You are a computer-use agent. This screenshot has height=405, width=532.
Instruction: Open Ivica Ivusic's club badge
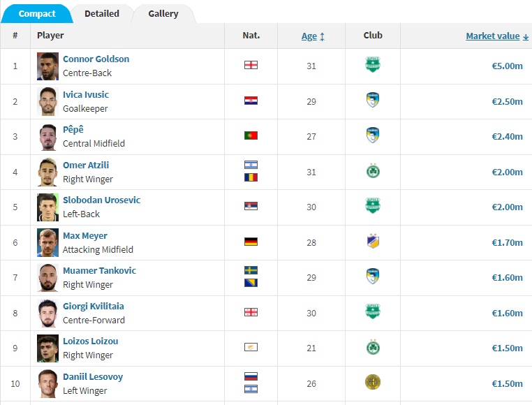click(x=373, y=100)
